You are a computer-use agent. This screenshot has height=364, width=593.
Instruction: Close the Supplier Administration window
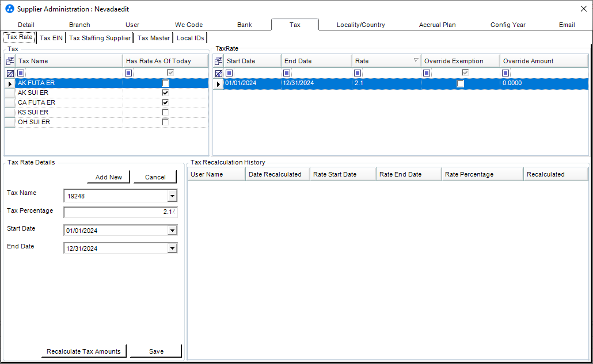point(584,9)
